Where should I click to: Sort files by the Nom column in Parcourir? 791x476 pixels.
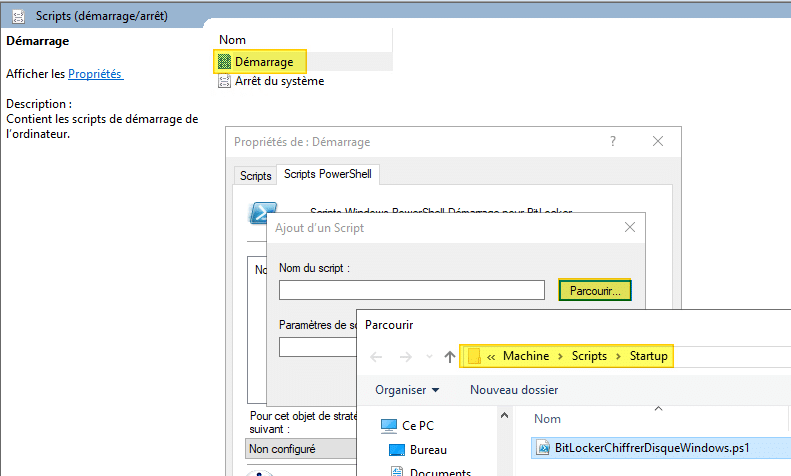click(x=547, y=419)
